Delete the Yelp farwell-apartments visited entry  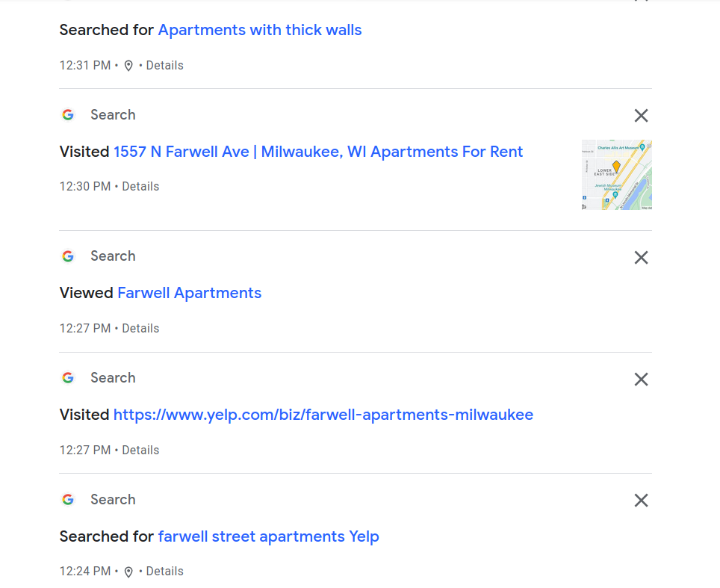click(641, 379)
